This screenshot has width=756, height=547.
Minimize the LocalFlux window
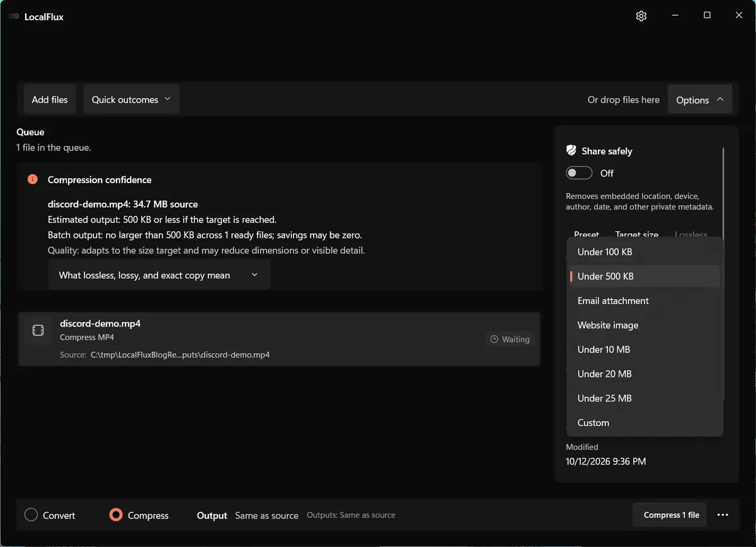(x=675, y=16)
